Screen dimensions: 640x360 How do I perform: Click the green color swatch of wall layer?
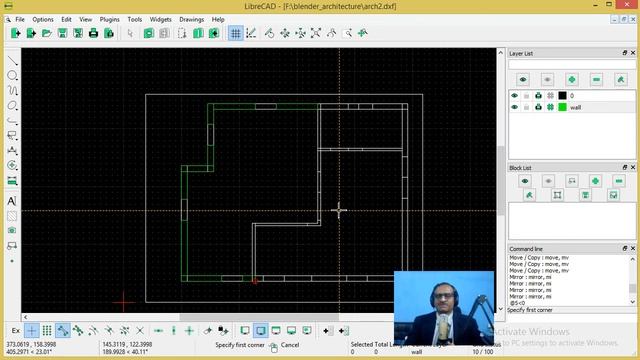coord(562,107)
